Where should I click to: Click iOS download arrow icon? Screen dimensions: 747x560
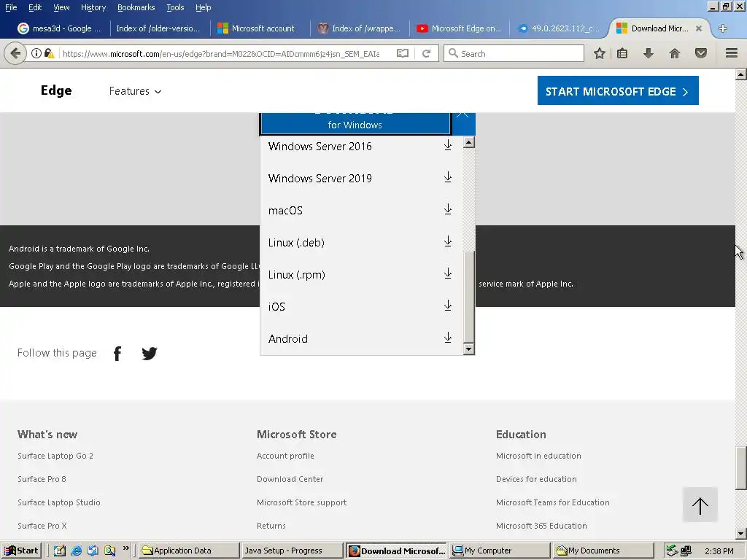448,306
